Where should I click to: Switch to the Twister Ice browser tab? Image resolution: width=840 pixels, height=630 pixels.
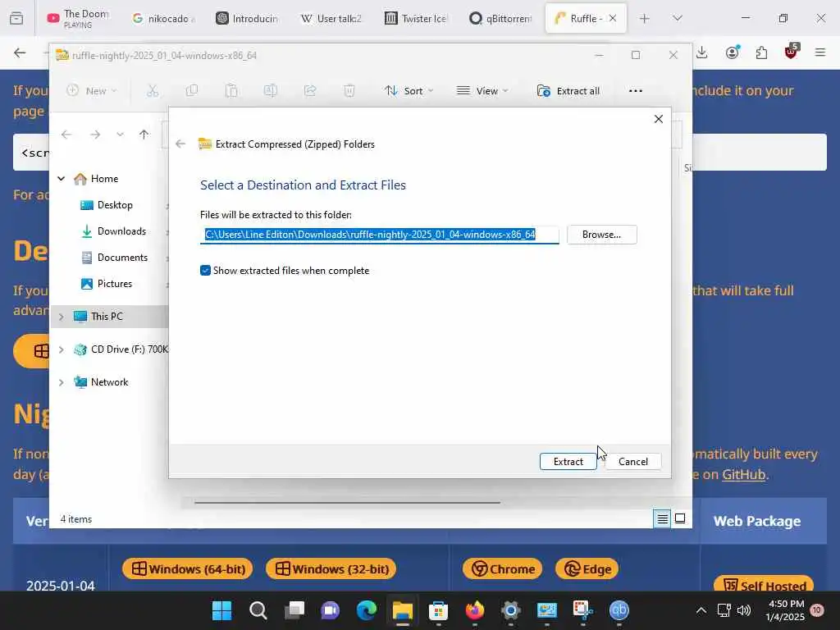[416, 18]
